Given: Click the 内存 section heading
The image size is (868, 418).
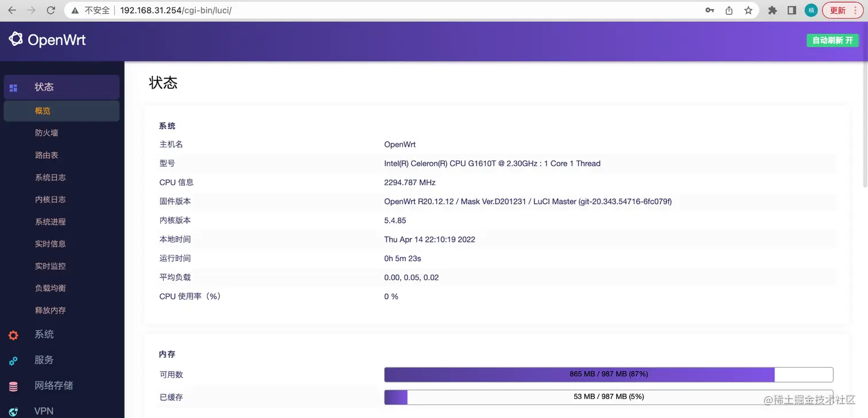Looking at the screenshot, I should pyautogui.click(x=167, y=354).
